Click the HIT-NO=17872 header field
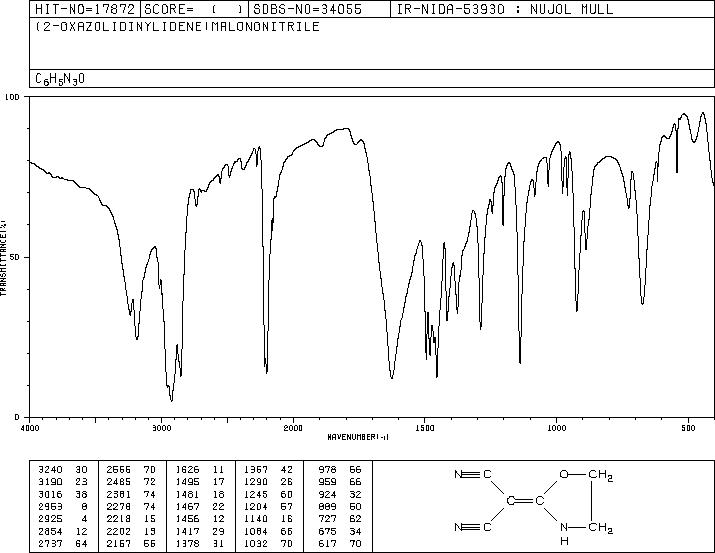The width and height of the screenshot is (715, 553). coord(85,9)
